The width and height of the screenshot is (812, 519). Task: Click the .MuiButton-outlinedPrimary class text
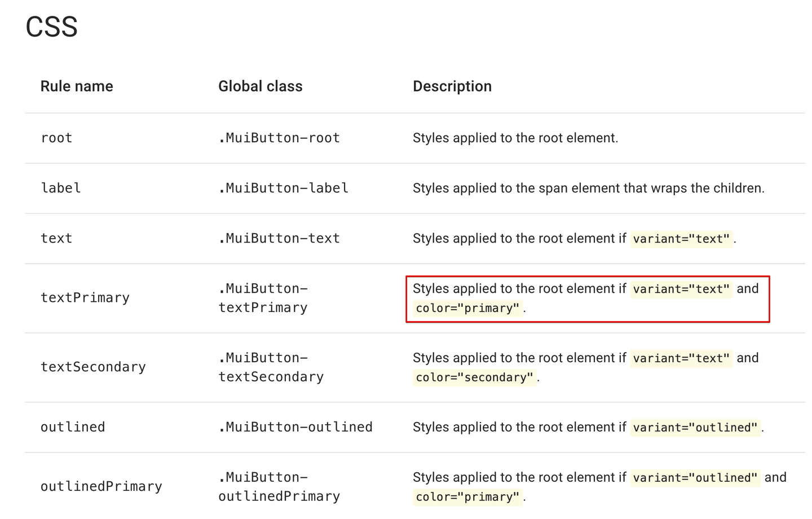pos(279,487)
